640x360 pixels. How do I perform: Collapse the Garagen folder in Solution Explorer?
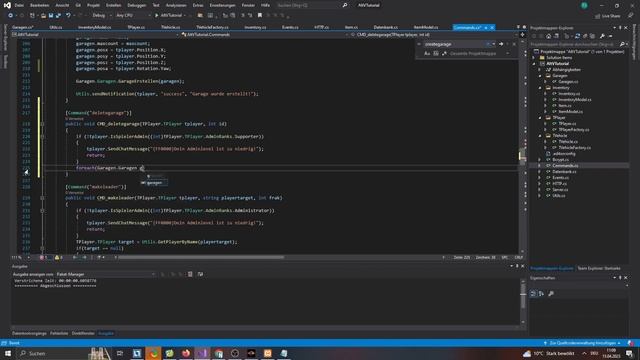[540, 76]
